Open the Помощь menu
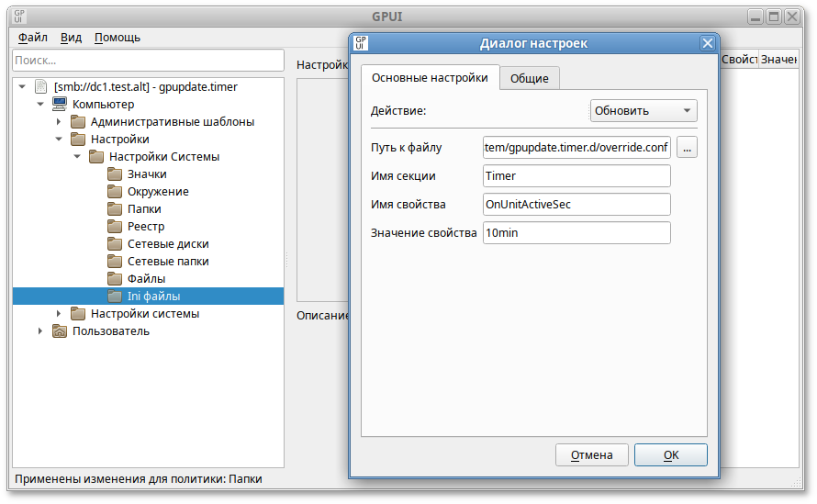The image size is (817, 504). pos(118,38)
